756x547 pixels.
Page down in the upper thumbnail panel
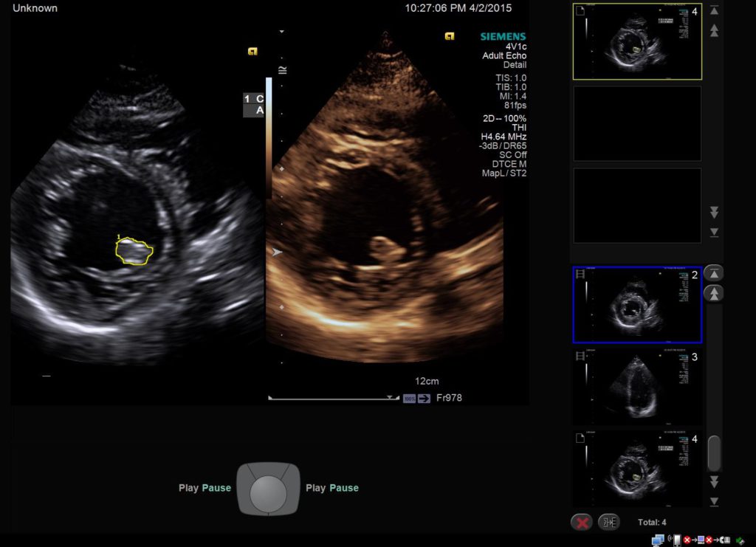[714, 213]
